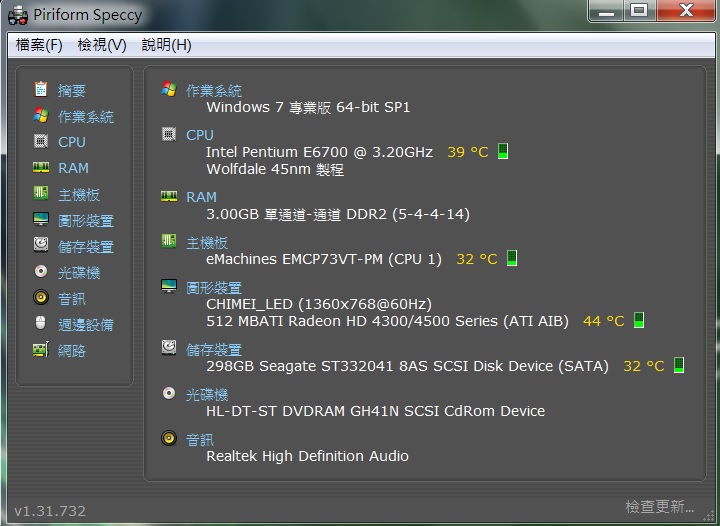The width and height of the screenshot is (720, 526).
Task: Click hard drive icon in summary panel
Action: point(169,347)
